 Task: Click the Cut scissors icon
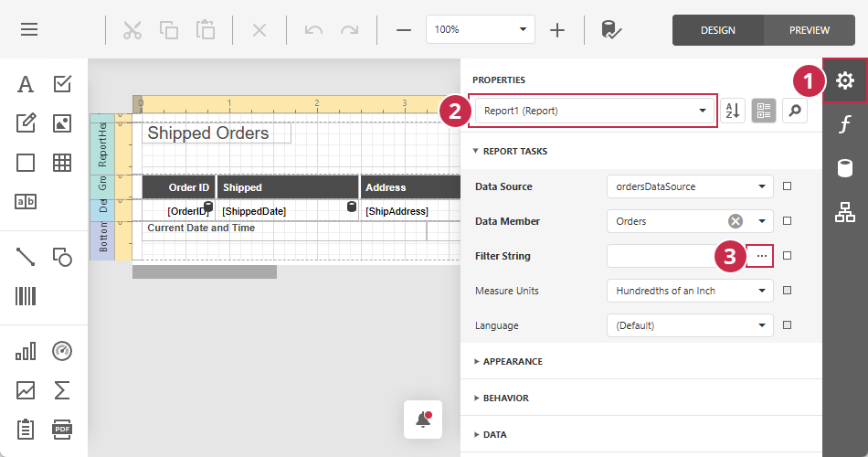(x=132, y=29)
